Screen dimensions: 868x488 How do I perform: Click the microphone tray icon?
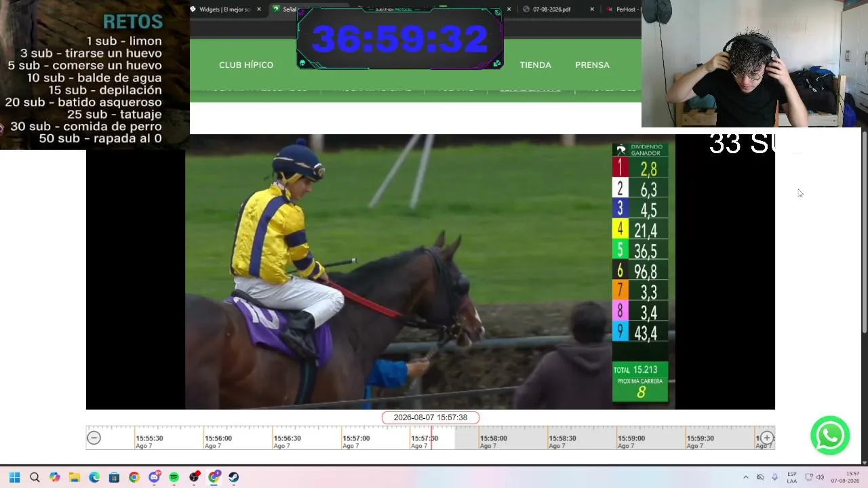[774, 477]
